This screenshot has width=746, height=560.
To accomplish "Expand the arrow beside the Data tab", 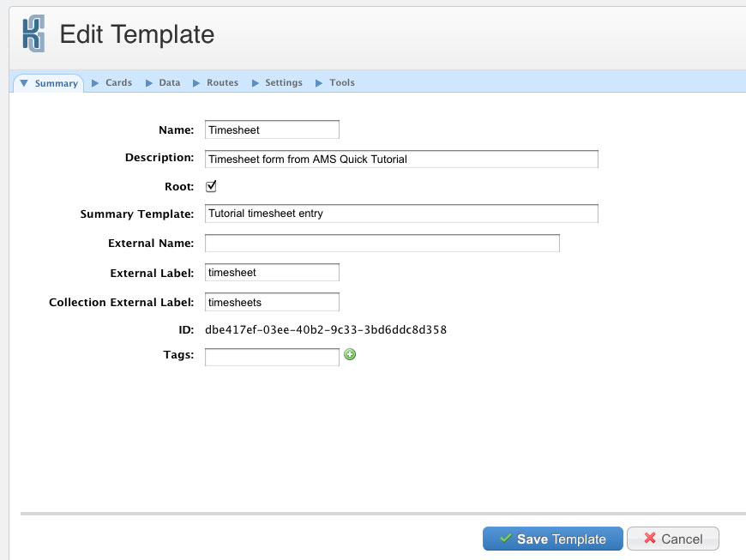I will coord(148,83).
